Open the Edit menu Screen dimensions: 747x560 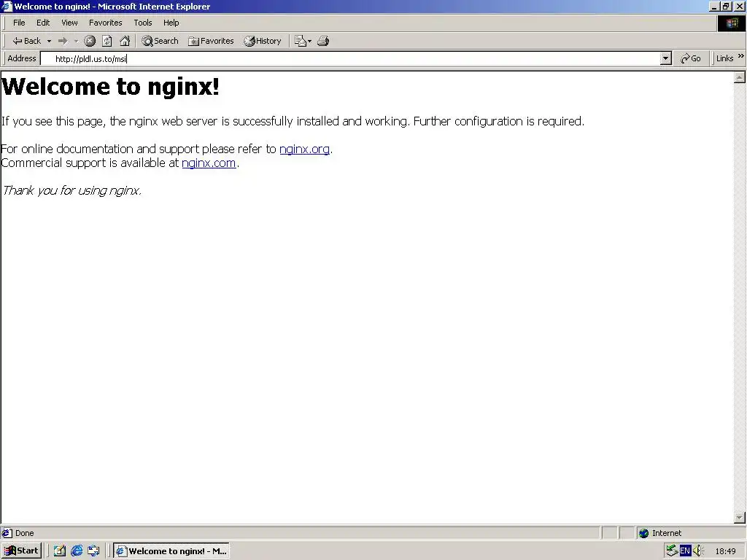pos(43,23)
